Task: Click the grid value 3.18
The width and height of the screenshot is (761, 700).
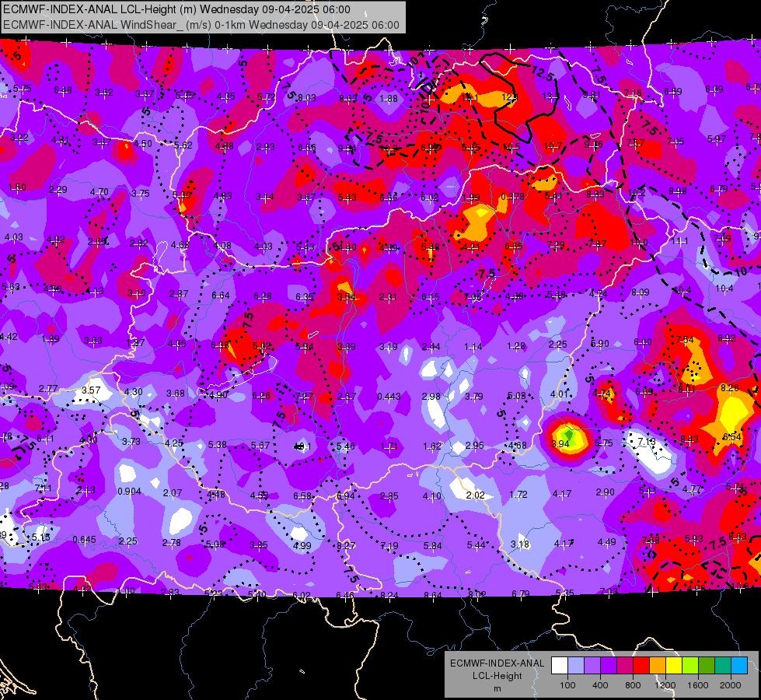Action: coord(520,544)
